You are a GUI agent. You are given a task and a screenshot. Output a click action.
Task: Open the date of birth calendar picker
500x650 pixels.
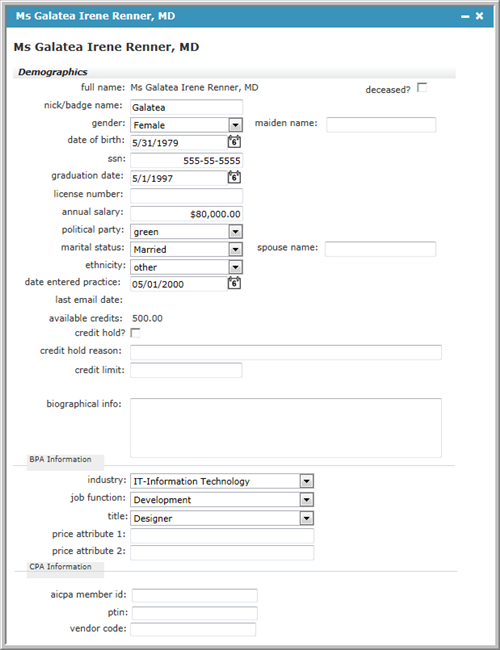234,142
